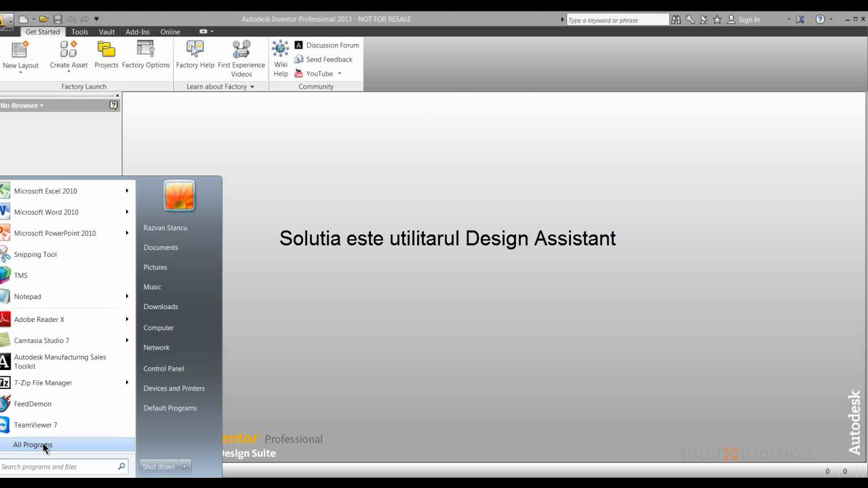The width and height of the screenshot is (868, 488).
Task: Open Control Panel from Start menu
Action: coord(164,369)
